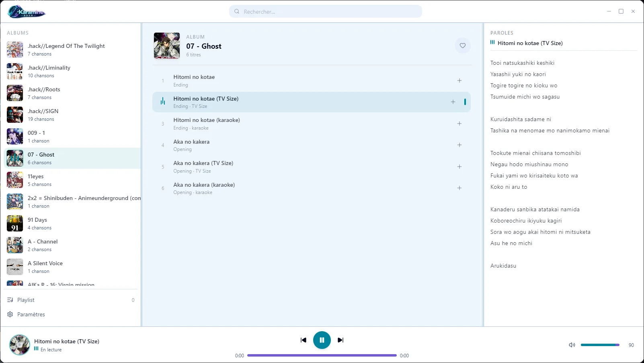Select the 07 - Ghost album in sidebar
644x363 pixels.
click(72, 158)
